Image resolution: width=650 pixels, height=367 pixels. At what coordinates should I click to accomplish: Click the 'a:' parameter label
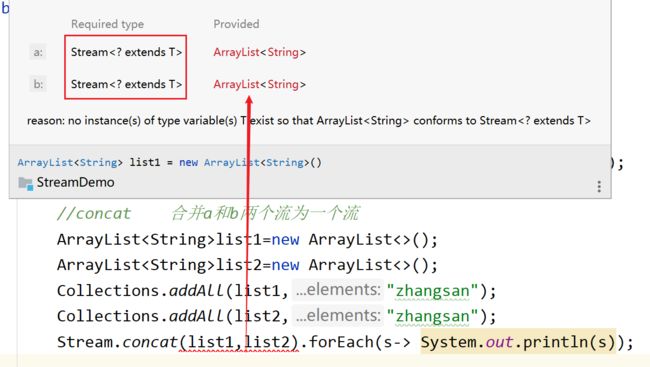pyautogui.click(x=38, y=52)
